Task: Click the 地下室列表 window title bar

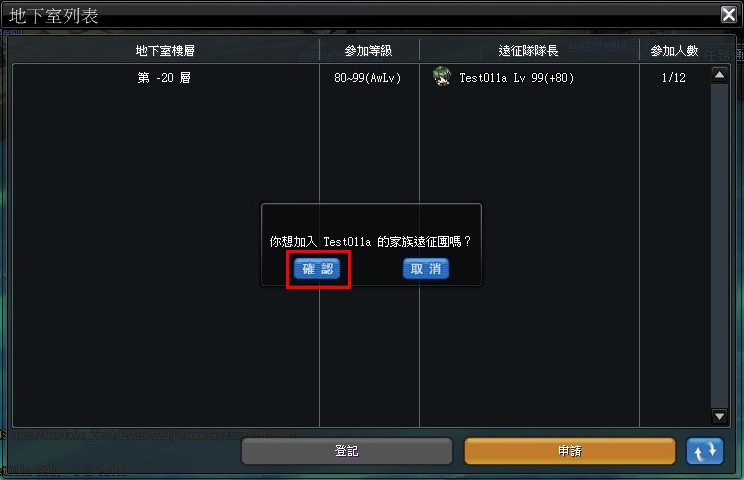Action: click(361, 15)
